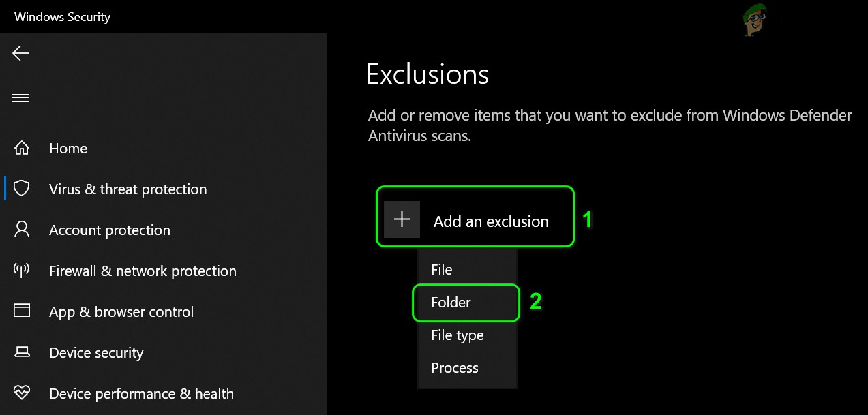Click the plus icon for adding exclusion

(x=402, y=219)
